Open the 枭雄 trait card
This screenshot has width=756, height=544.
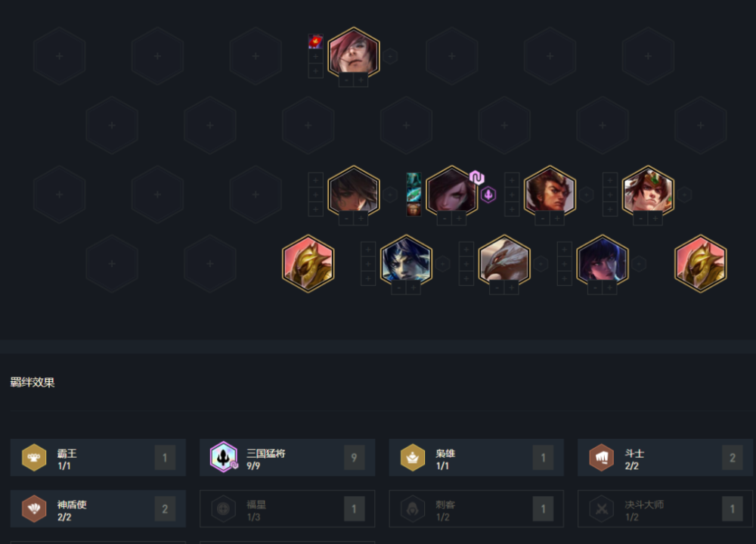click(476, 457)
